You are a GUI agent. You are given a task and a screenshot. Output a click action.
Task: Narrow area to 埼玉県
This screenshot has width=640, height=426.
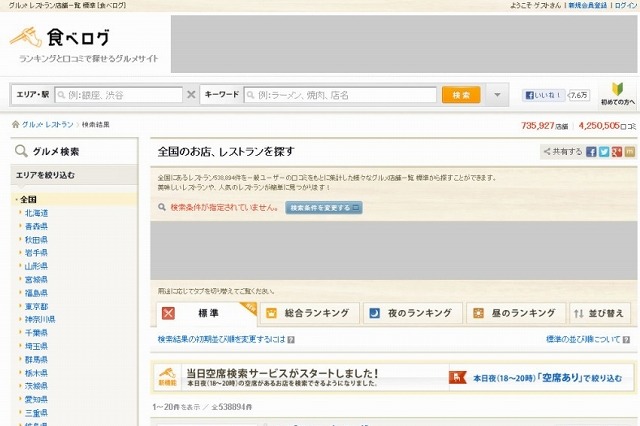pos(36,346)
